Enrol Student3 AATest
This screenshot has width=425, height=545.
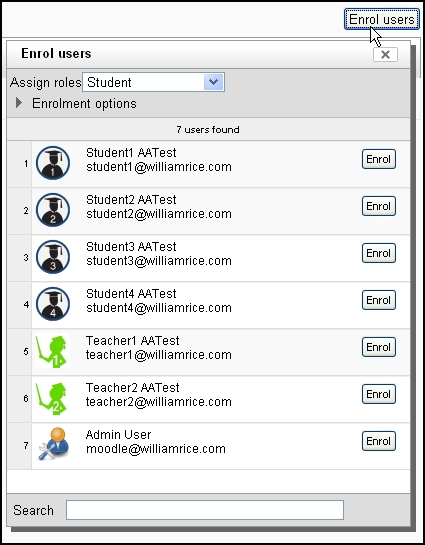click(378, 253)
